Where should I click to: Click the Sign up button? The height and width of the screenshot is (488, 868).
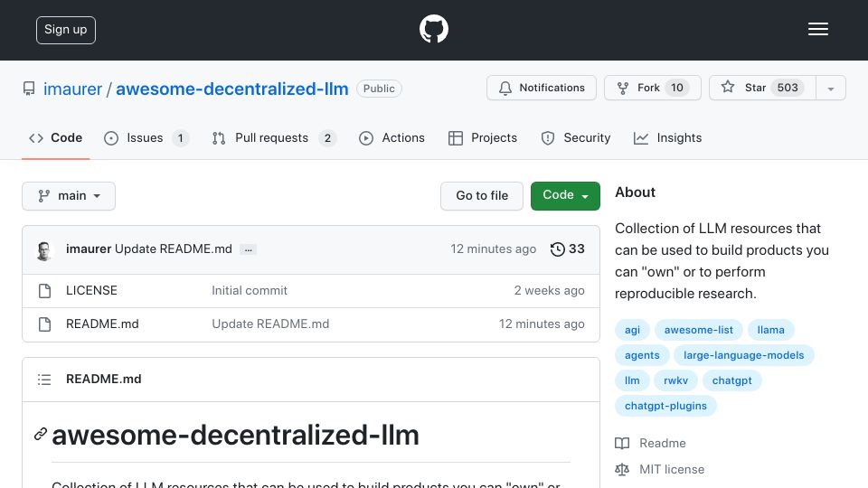(x=66, y=30)
